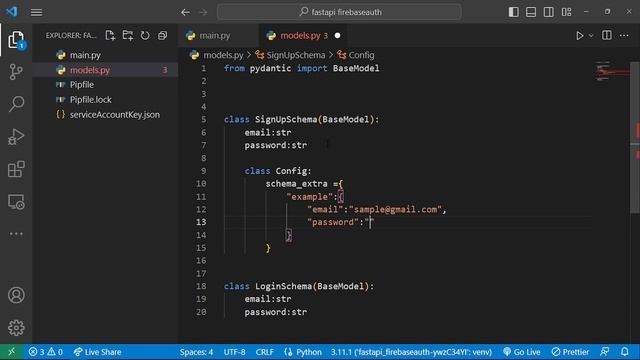
Task: Split the editor to the right
Action: pos(607,36)
